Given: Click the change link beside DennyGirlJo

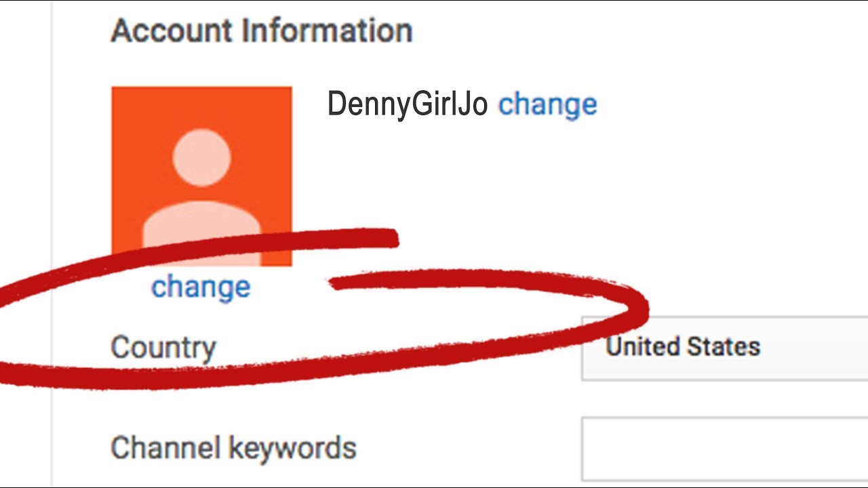Looking at the screenshot, I should (x=547, y=104).
